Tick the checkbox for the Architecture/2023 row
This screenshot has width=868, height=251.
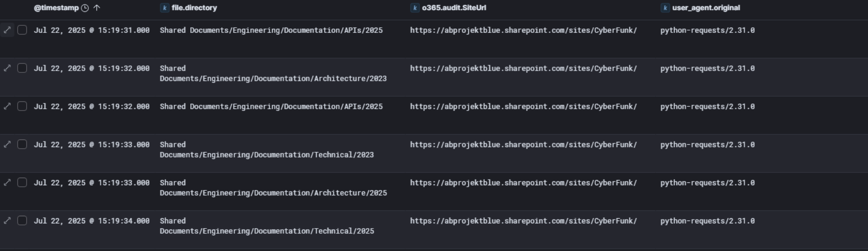click(x=22, y=68)
